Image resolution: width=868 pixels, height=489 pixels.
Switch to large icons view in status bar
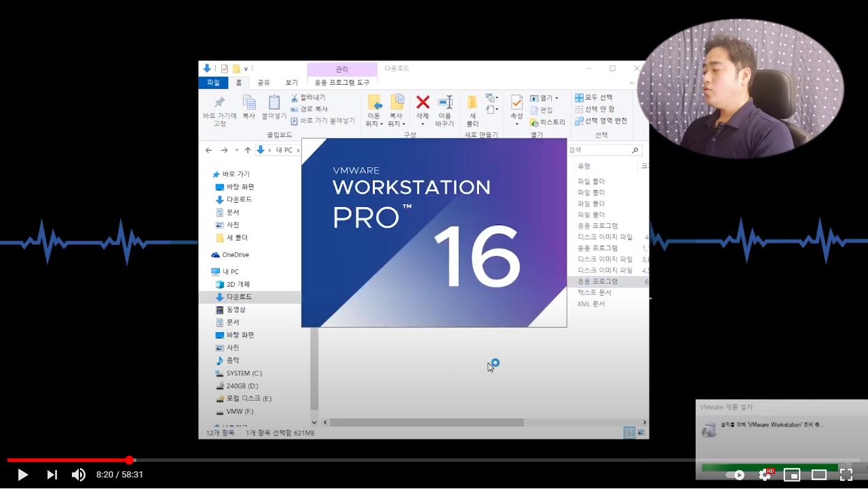point(641,433)
